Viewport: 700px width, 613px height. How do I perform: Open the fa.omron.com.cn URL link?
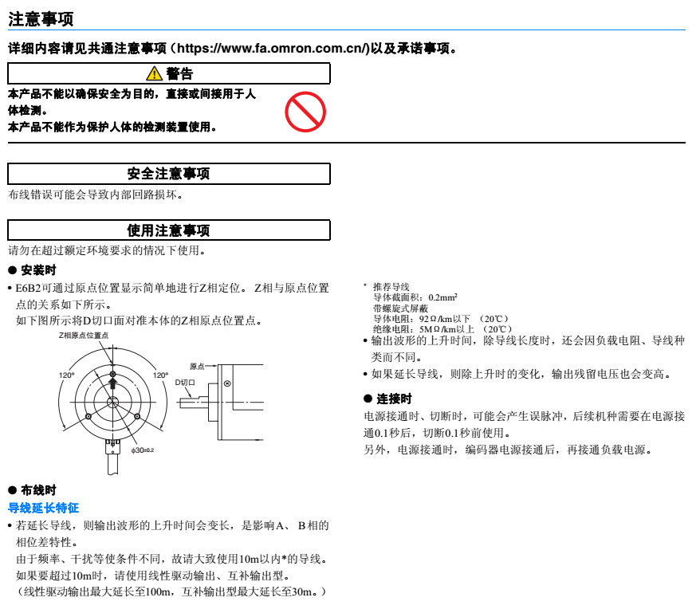coord(274,49)
